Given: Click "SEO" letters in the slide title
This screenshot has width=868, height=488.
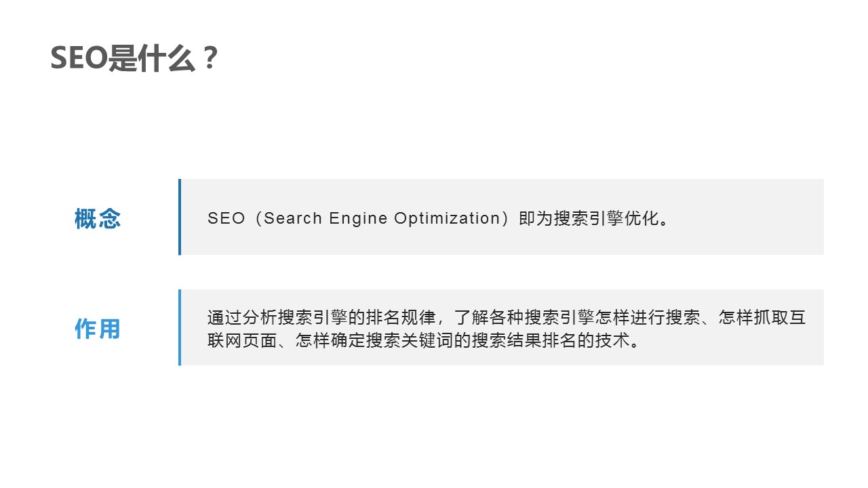Looking at the screenshot, I should [79, 60].
